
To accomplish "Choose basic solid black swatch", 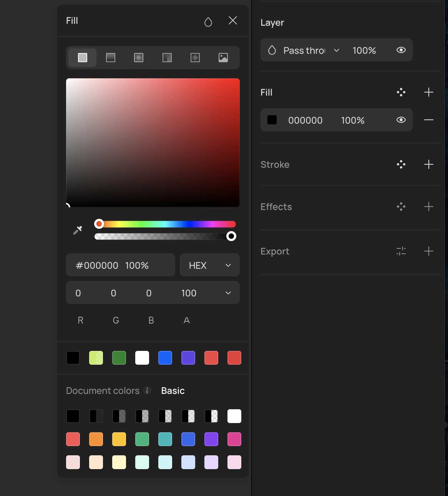I will pos(73,416).
